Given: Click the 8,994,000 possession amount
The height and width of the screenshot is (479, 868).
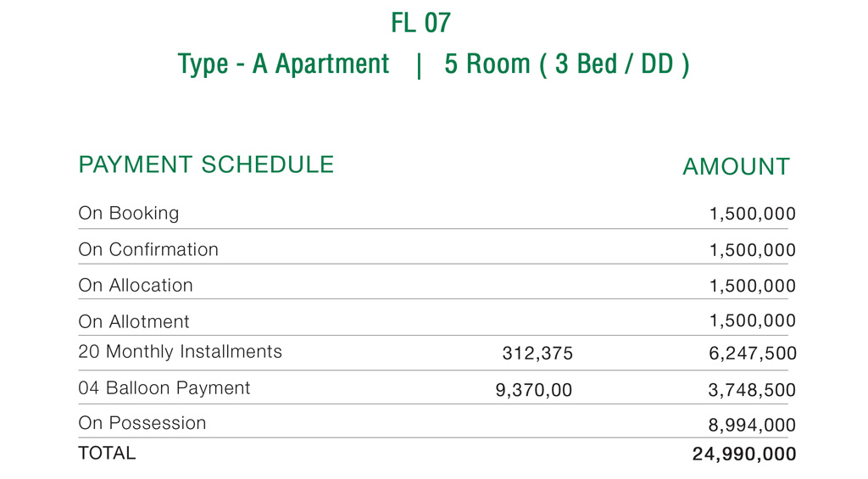Looking at the screenshot, I should tap(753, 426).
